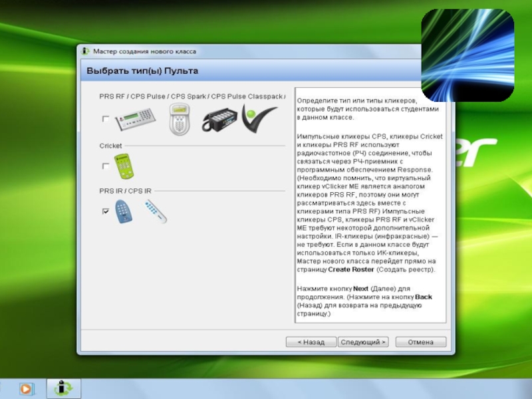Click the green Cricket clicker icon
The image size is (532, 399).
124,166
